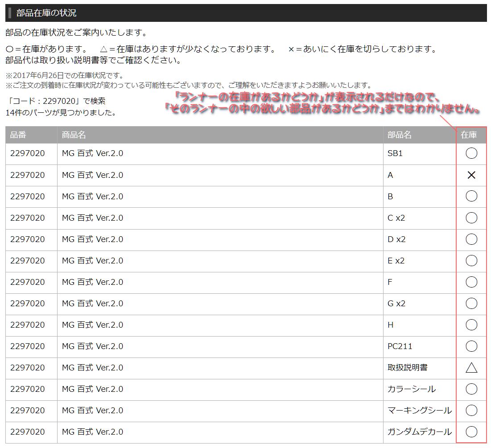Select part name 取扱説明書
Viewport: 491px width, 448px height.
pos(408,368)
